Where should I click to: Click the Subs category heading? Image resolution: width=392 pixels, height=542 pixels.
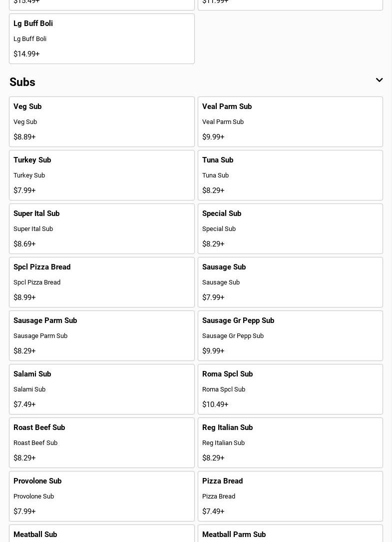22,82
